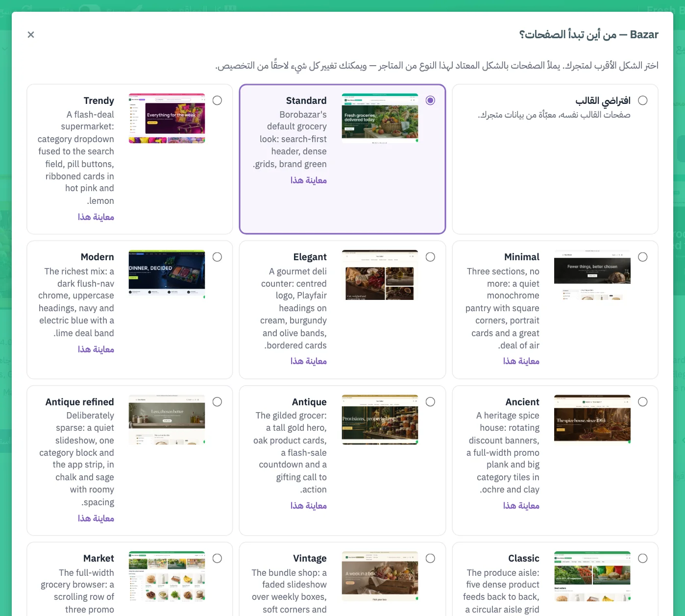
Task: Click the Elegant template title
Action: tap(310, 257)
